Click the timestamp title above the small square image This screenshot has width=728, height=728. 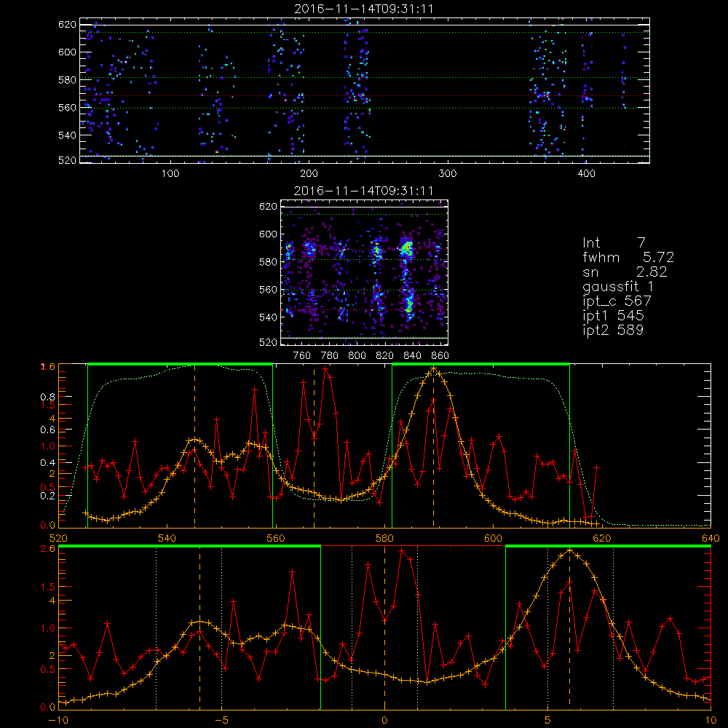(x=364, y=191)
